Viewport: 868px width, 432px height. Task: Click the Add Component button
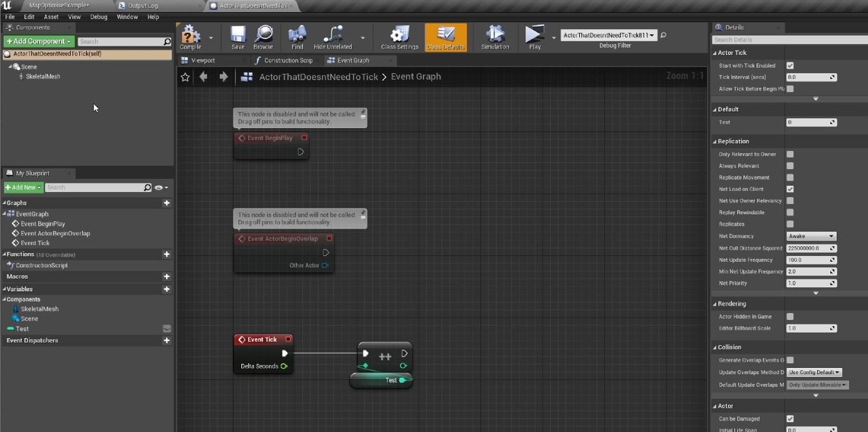pos(38,41)
